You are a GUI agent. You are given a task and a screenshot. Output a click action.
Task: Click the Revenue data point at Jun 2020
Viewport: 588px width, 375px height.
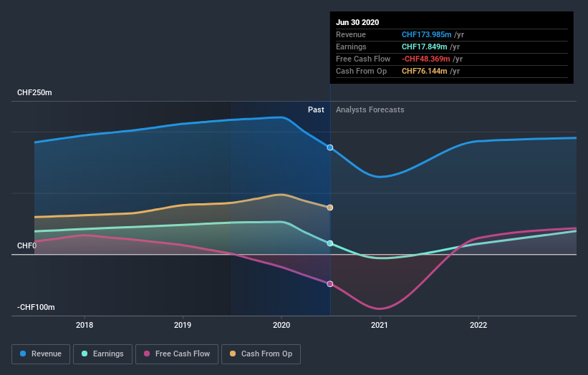click(330, 147)
